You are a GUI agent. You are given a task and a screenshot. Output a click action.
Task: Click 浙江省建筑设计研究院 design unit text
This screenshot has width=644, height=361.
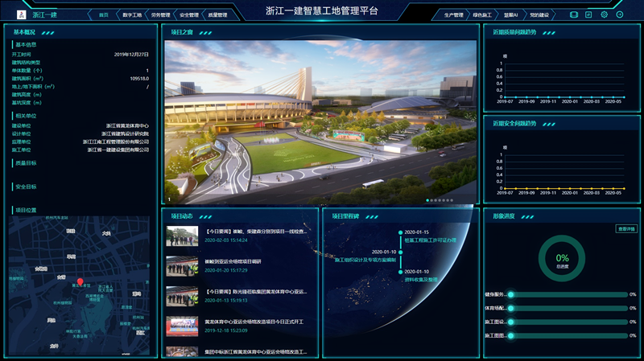point(126,133)
